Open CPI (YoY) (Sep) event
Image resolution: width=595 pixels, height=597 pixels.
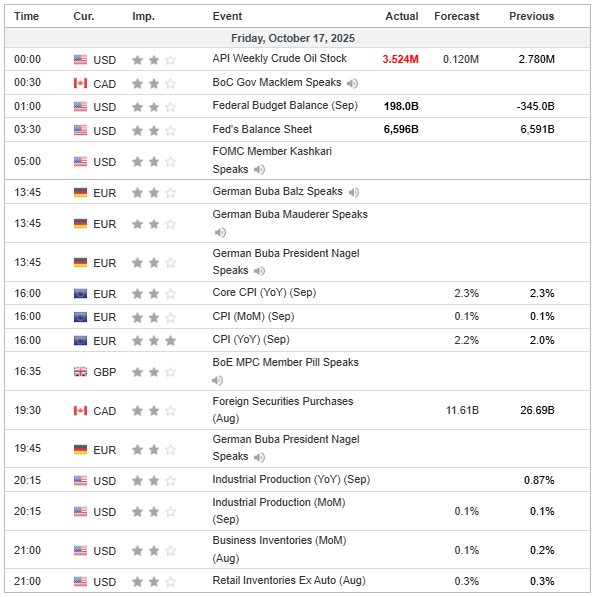[251, 339]
